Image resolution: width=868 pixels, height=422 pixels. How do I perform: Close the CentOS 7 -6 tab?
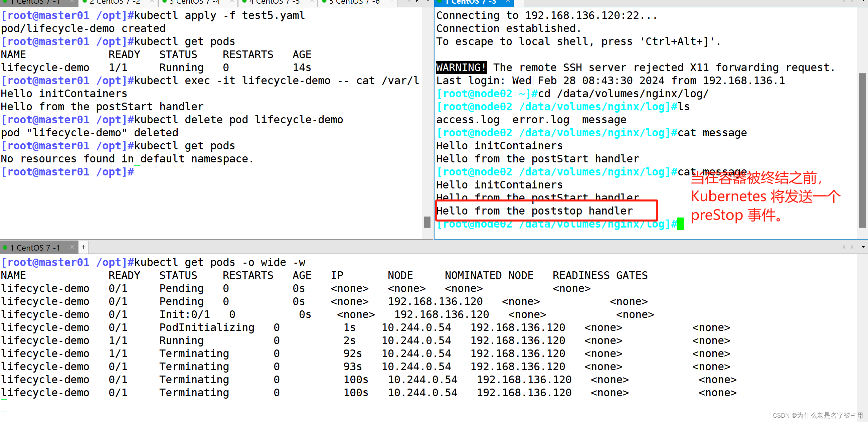click(x=391, y=2)
